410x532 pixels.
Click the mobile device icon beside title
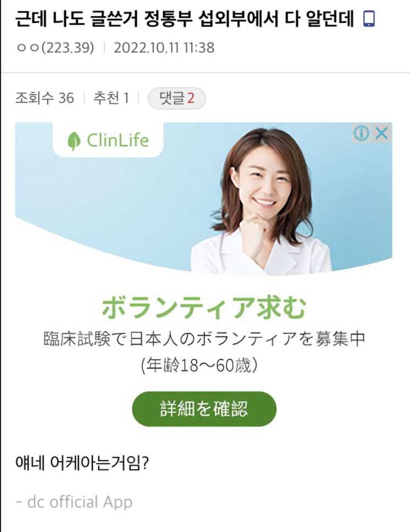pos(369,19)
